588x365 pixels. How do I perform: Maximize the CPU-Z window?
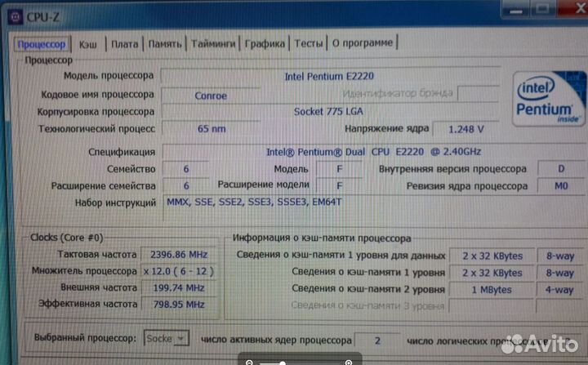pyautogui.click(x=542, y=8)
